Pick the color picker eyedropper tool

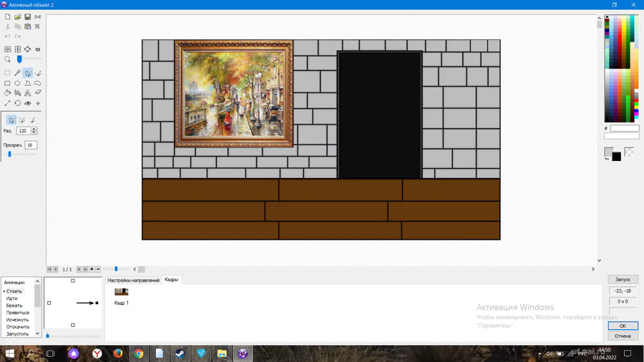(18, 73)
